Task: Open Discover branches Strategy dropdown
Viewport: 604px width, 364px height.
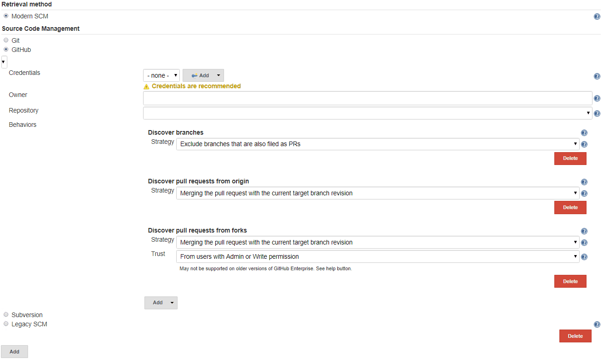Action: (x=377, y=144)
